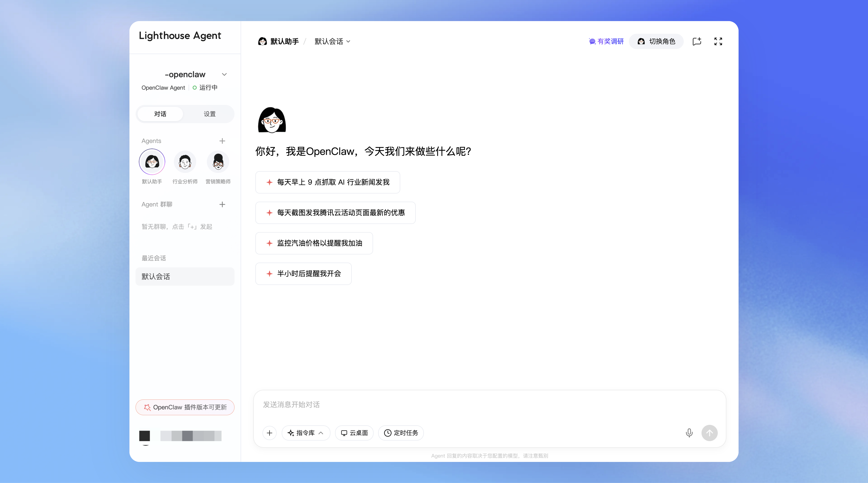Open the new conversation icon in the header
868x483 pixels.
(x=697, y=41)
